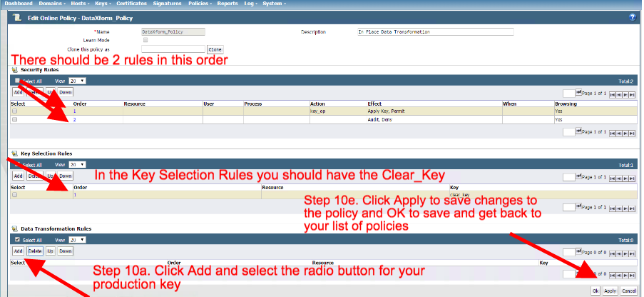Click the Description text field
Screen dimensions: 644x297
click(435, 32)
